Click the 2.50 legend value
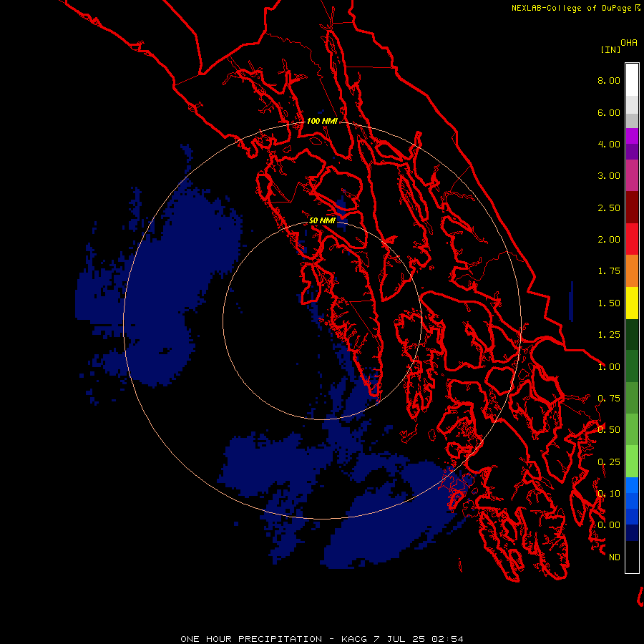 pos(609,208)
